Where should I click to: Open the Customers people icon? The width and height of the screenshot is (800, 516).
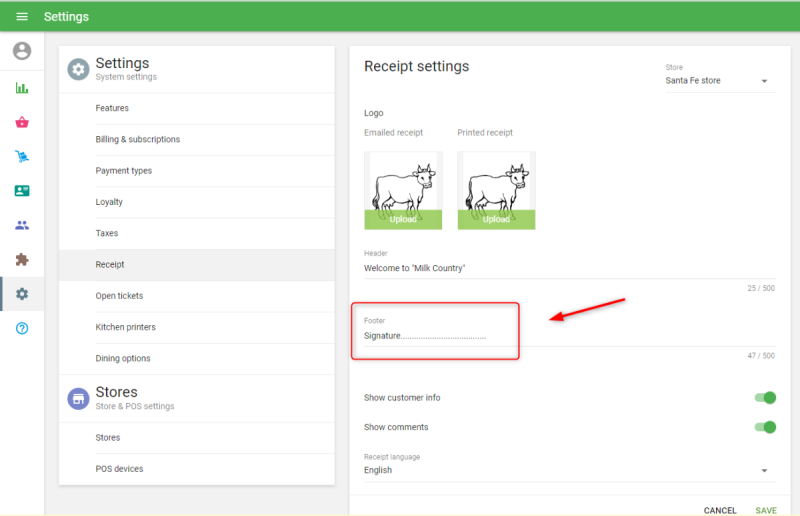point(22,225)
